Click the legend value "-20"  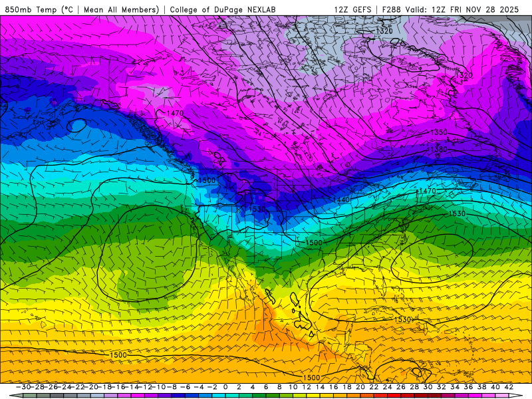pyautogui.click(x=91, y=387)
